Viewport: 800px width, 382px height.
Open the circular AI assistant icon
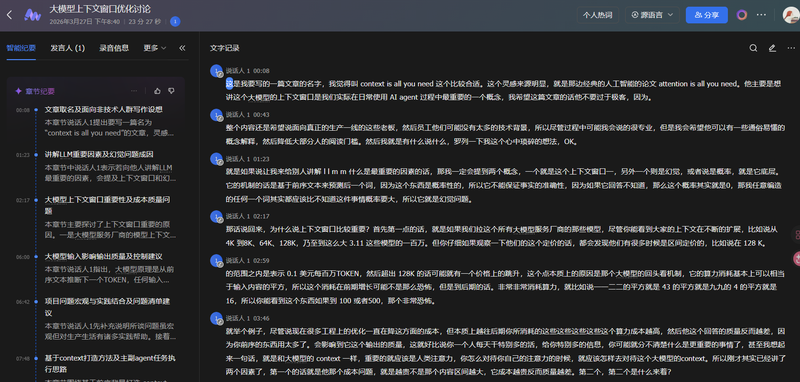tap(742, 15)
